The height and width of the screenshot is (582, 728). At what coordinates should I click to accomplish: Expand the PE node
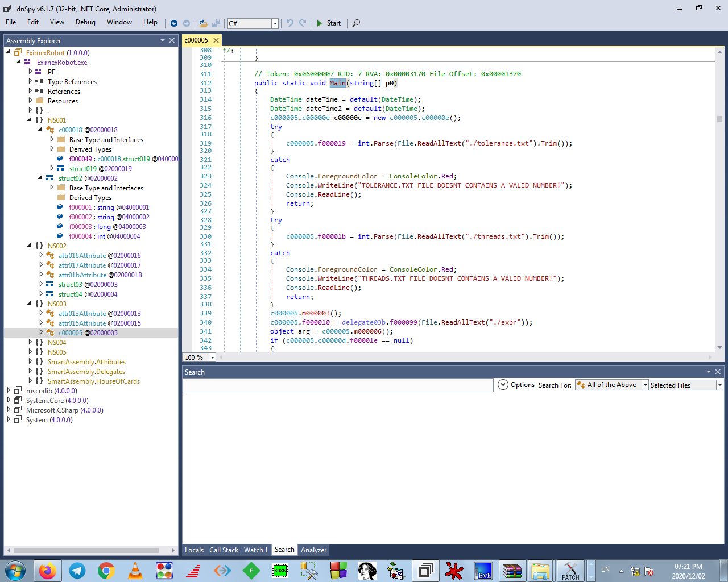(x=30, y=72)
